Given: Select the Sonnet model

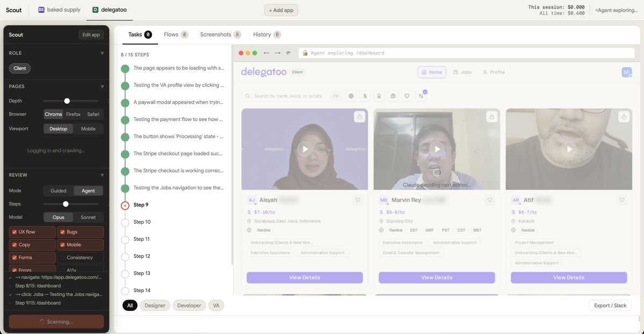Looking at the screenshot, I should pos(88,217).
